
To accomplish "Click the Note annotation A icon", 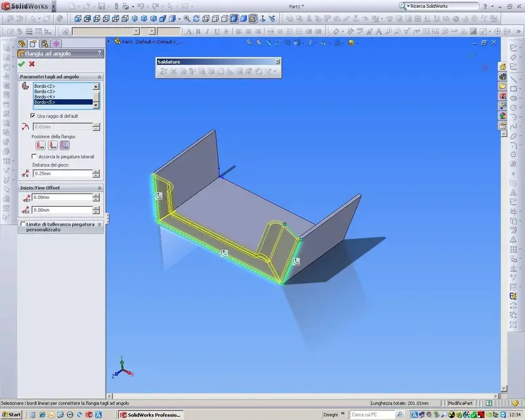I will point(379,31).
